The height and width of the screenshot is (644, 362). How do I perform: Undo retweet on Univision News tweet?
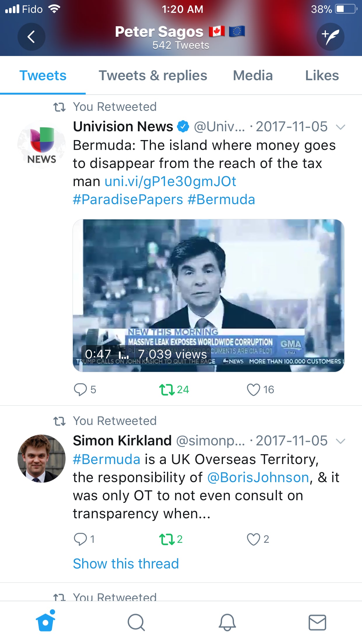click(174, 390)
